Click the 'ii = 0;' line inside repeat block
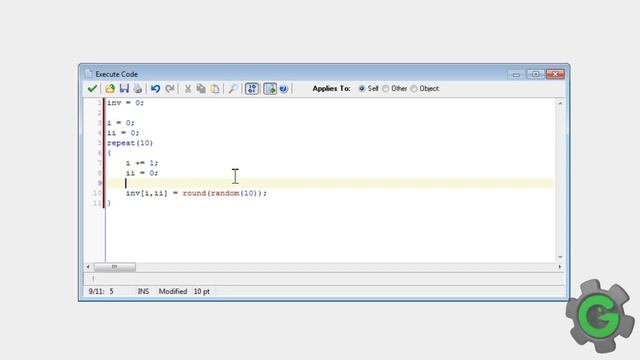 [x=142, y=173]
